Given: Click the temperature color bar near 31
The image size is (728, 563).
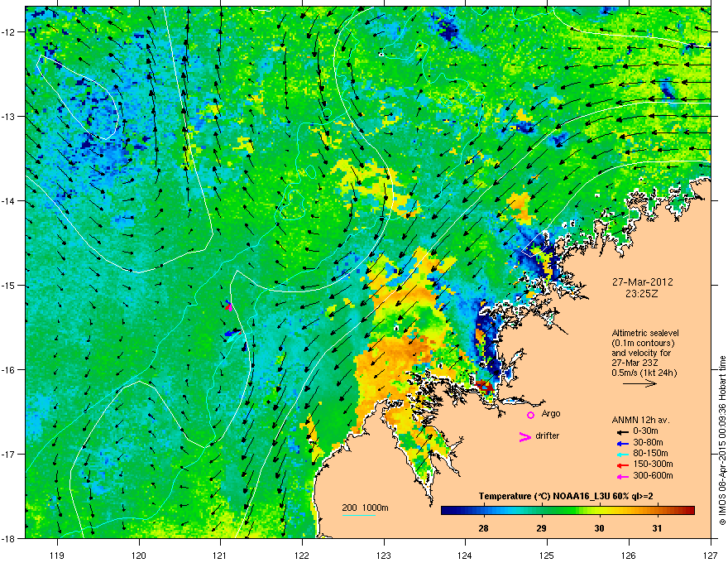Looking at the screenshot, I should pos(657,511).
